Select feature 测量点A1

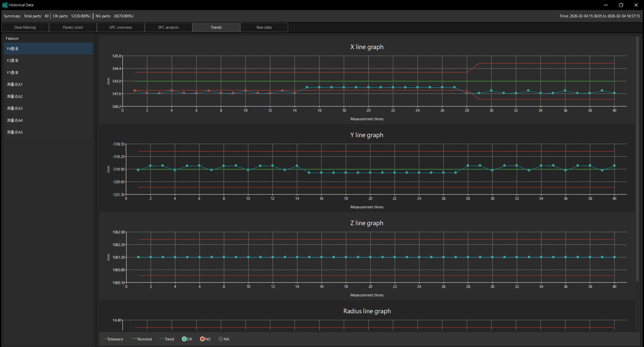point(15,84)
